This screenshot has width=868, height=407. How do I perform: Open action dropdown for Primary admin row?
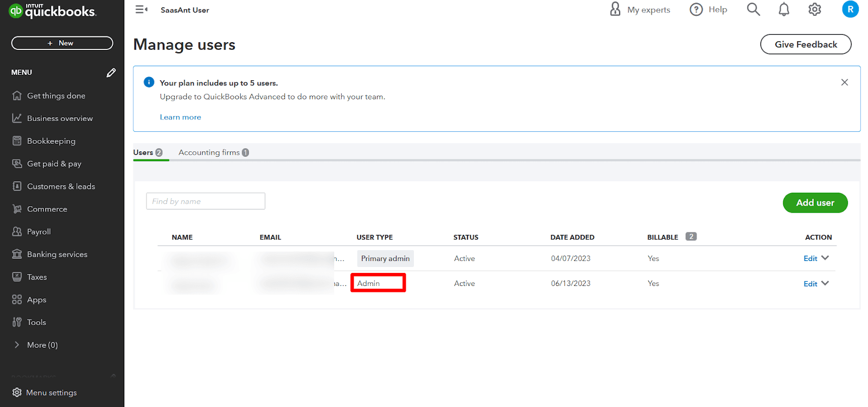pos(825,258)
